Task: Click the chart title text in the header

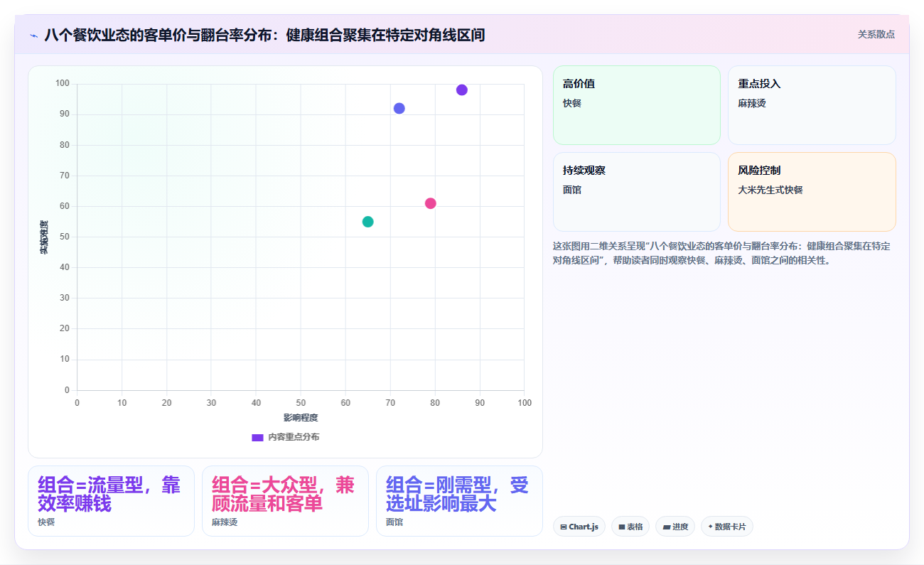Action: click(x=264, y=35)
